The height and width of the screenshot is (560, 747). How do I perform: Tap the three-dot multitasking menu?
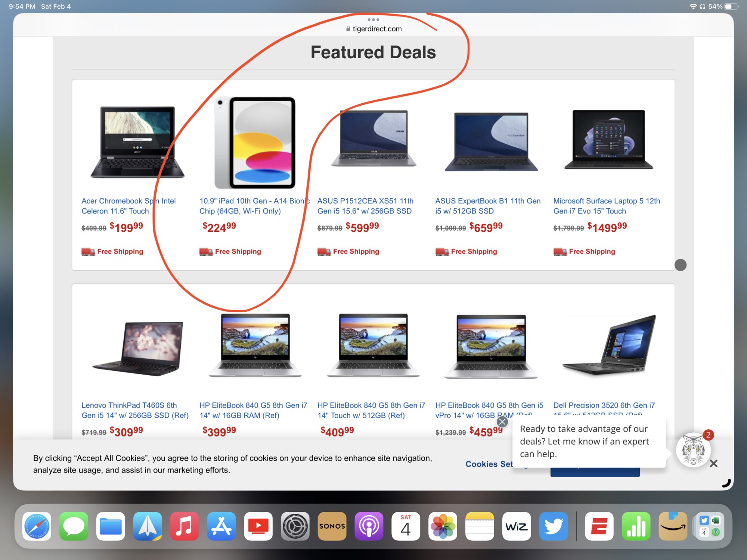click(373, 19)
